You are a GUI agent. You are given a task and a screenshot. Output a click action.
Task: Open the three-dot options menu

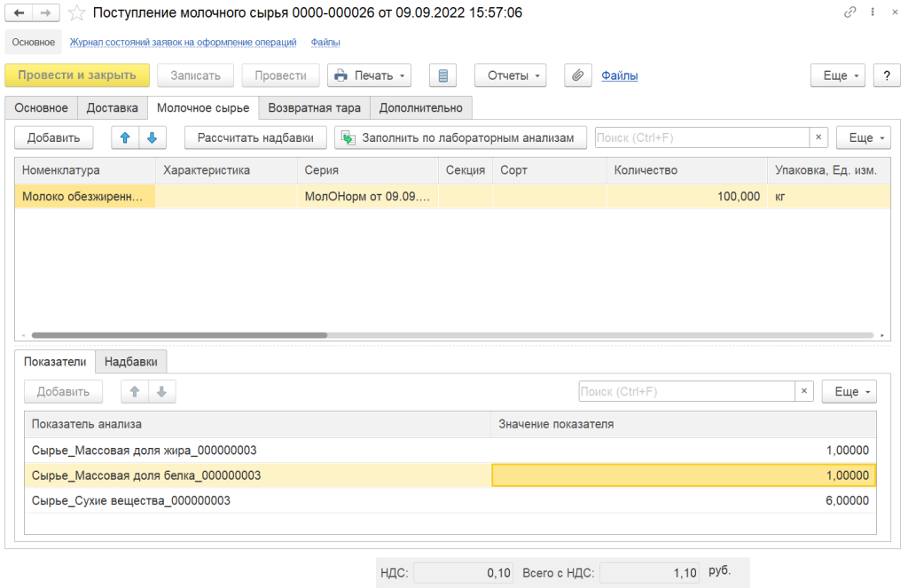(873, 12)
